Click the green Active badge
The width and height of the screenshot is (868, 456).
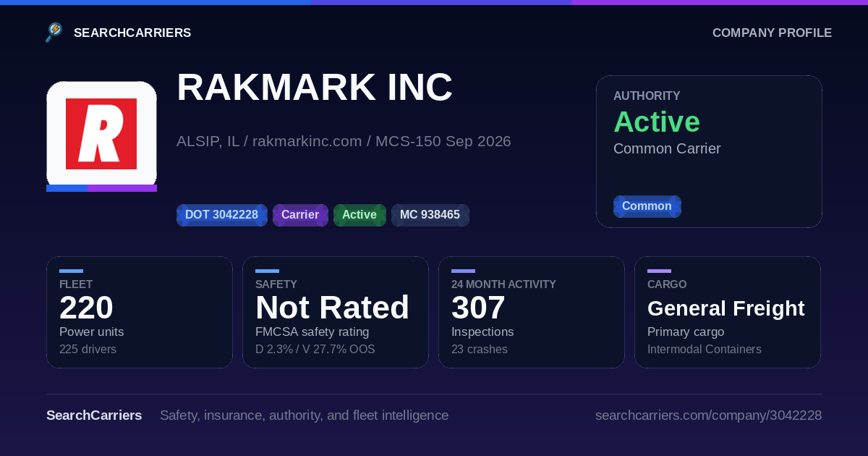coord(359,215)
